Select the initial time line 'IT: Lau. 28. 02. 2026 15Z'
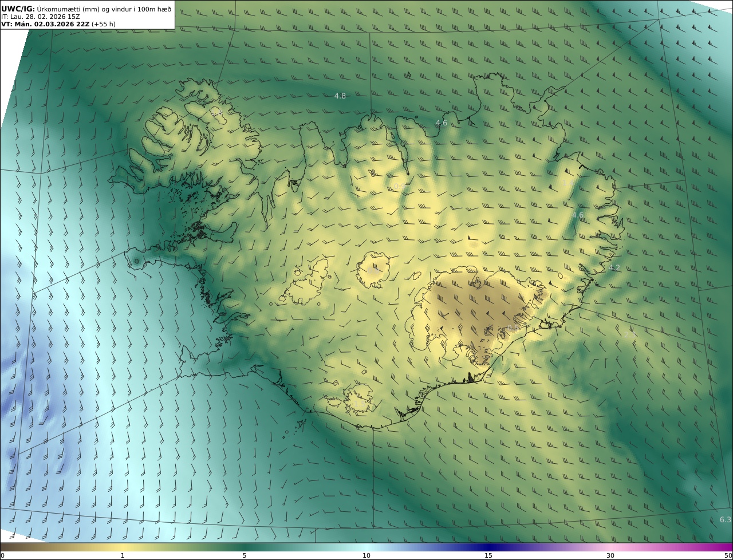The height and width of the screenshot is (560, 733). tap(41, 17)
